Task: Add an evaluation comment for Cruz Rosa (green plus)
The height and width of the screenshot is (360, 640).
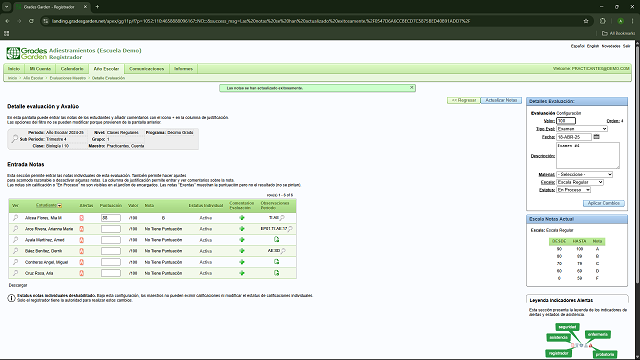Action: tap(242, 273)
